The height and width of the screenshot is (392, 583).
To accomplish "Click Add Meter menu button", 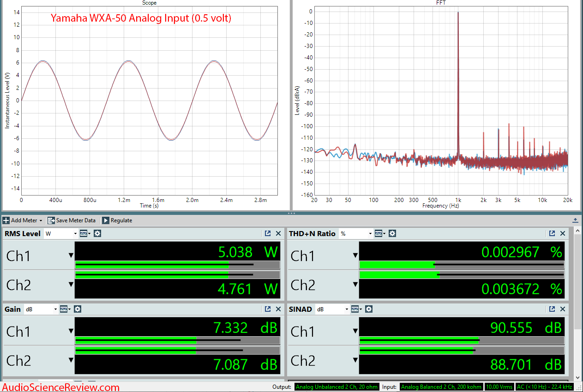I will point(23,220).
